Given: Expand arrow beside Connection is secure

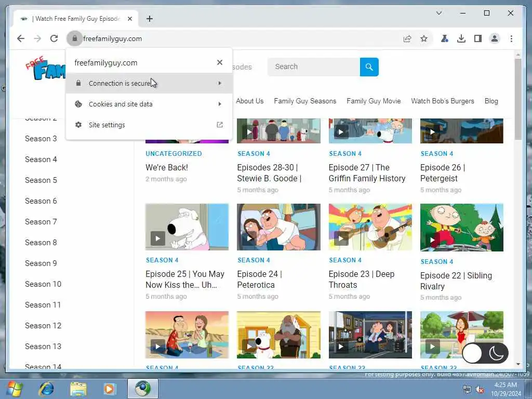Looking at the screenshot, I should (x=220, y=83).
